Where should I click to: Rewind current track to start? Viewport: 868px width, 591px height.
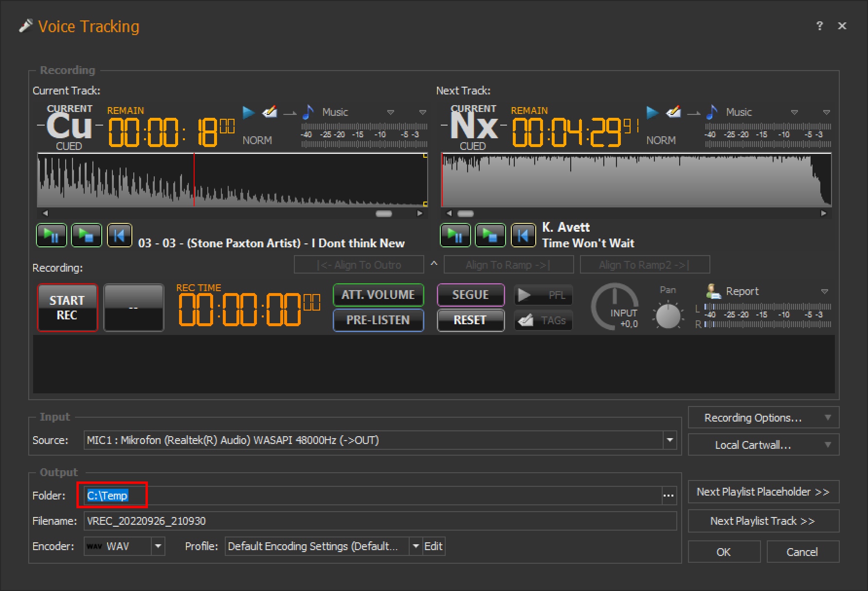[x=119, y=236]
